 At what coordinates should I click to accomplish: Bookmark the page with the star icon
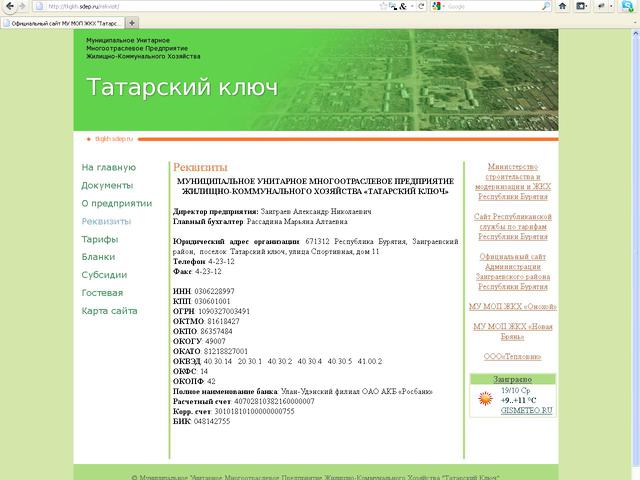pos(383,6)
